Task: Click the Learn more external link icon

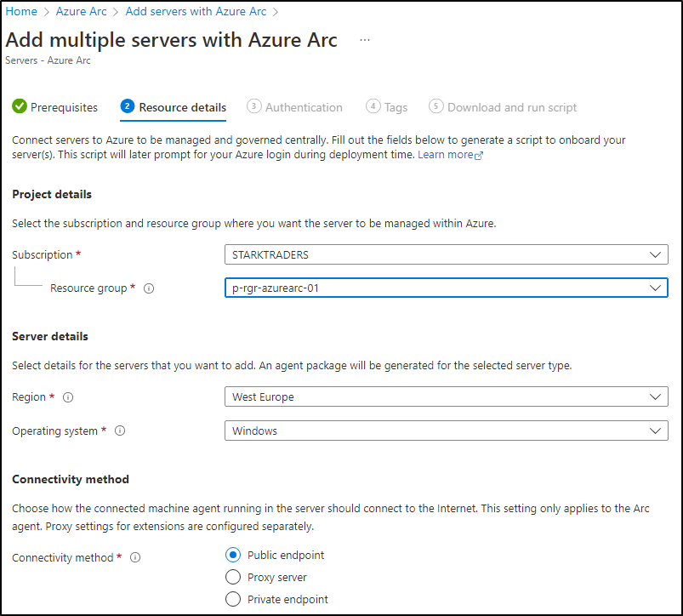Action: [479, 156]
